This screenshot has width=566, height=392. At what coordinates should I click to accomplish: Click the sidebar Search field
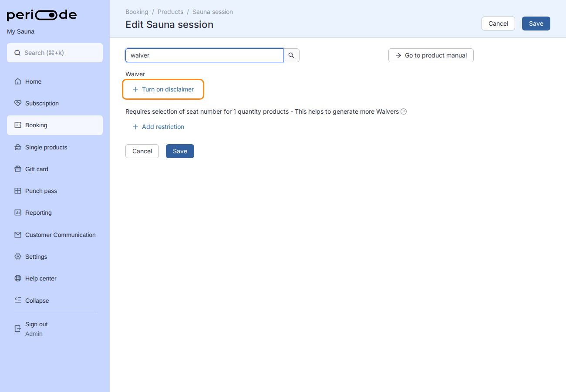[55, 53]
